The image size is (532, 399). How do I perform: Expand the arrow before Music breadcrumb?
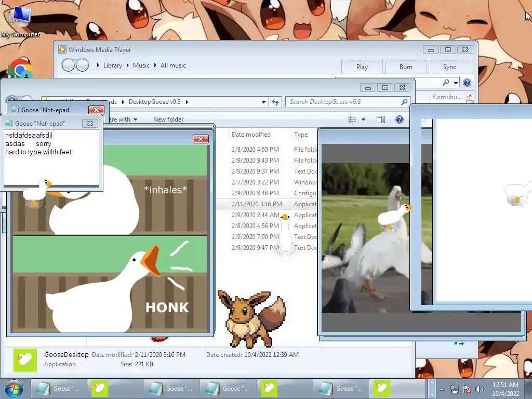tap(128, 65)
